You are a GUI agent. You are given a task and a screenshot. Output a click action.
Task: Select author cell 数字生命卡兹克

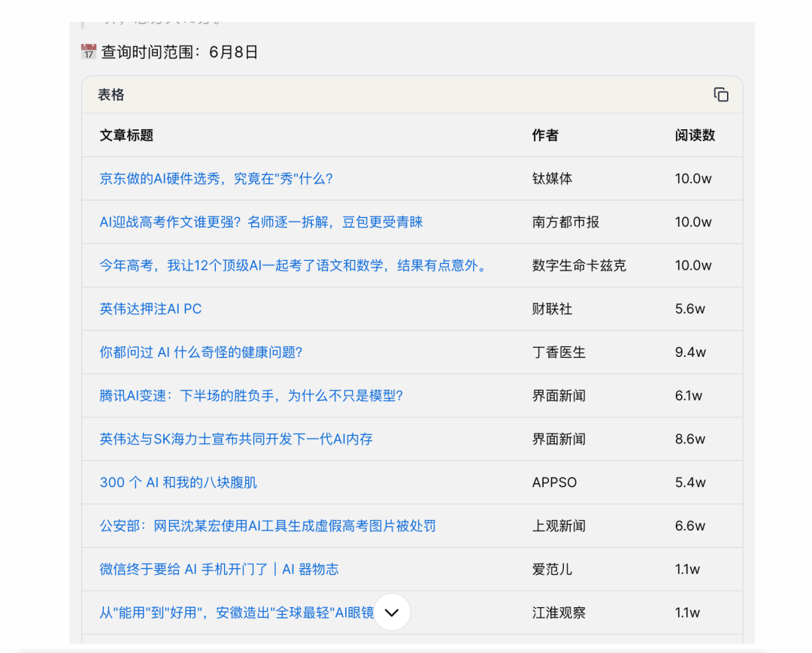click(579, 265)
